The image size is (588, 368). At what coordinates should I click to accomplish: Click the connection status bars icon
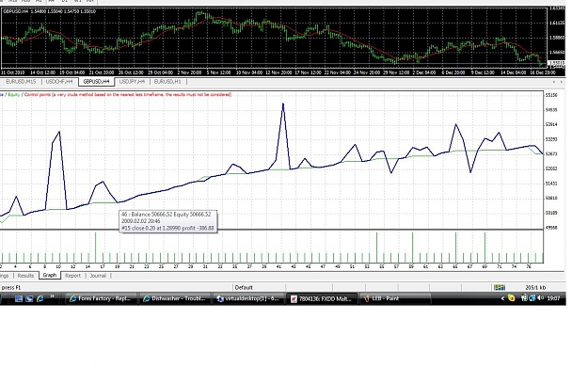(x=500, y=288)
